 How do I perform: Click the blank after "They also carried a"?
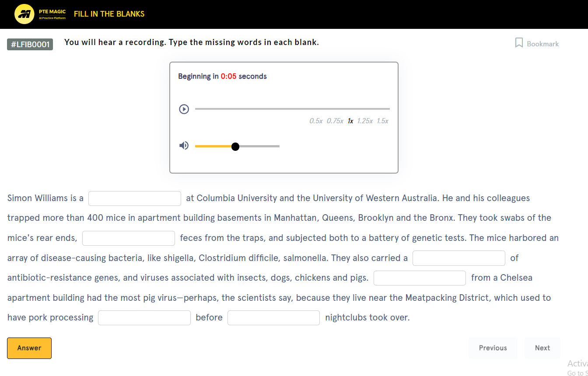458,258
